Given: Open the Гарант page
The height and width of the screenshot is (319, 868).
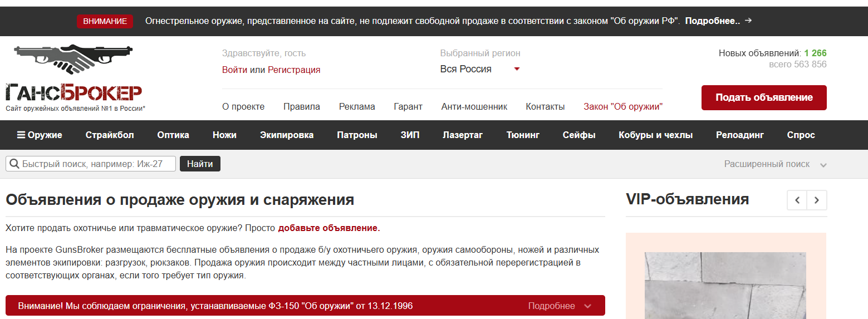Looking at the screenshot, I should [408, 106].
